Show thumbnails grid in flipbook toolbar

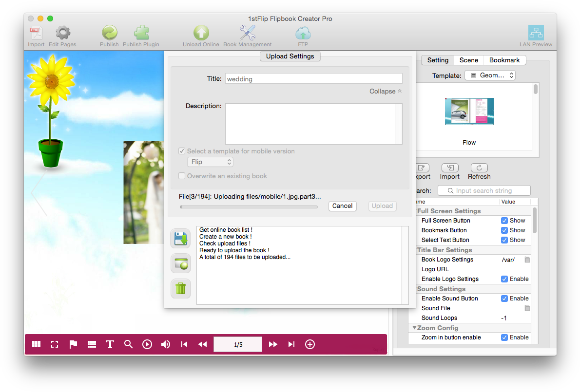36,344
